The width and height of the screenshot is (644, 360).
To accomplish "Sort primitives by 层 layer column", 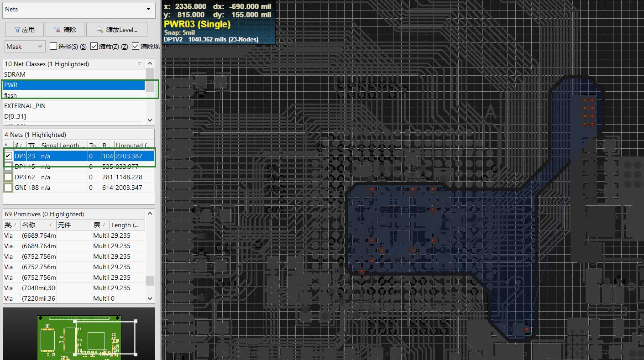I will [101, 225].
